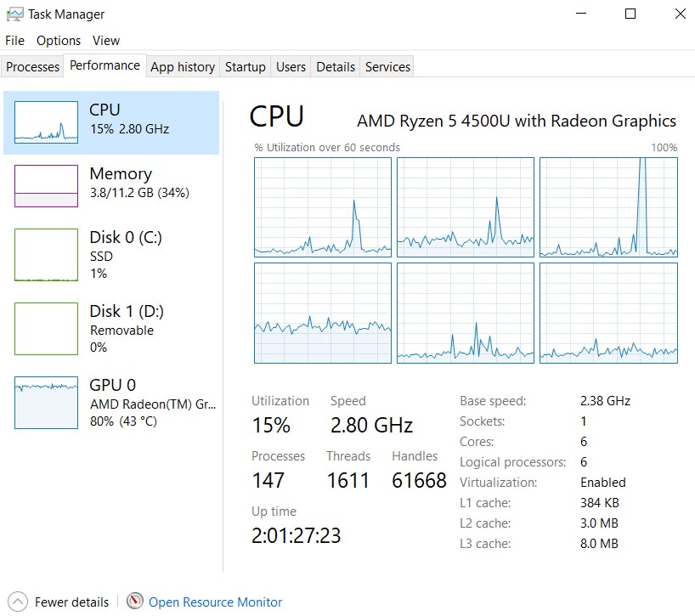Select the Disk 0 (C:) graph thumbnail
Viewport: 695px width, 616px height.
click(x=46, y=255)
